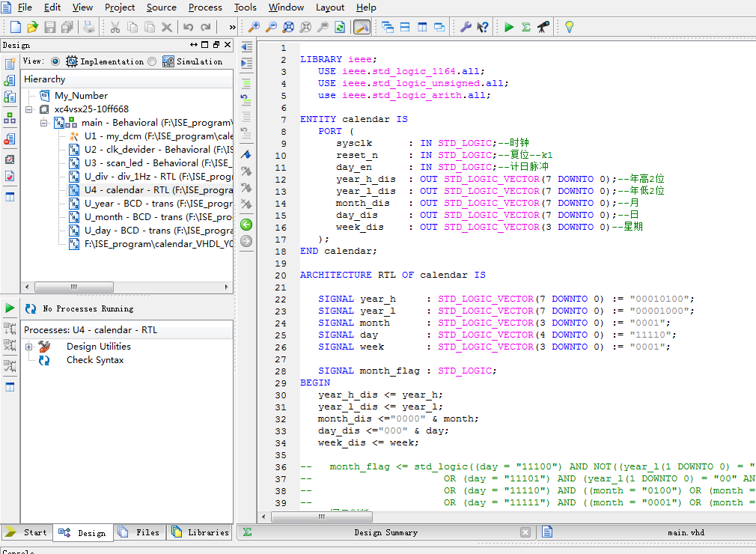Expand the Design Utilities process node
756x554 pixels.
pos(29,347)
